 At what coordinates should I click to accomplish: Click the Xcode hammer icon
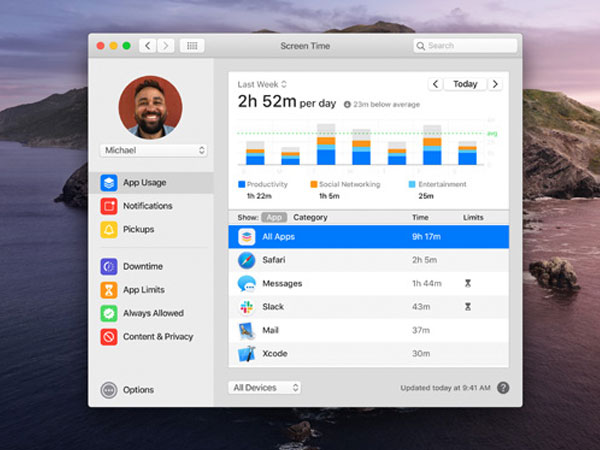(x=246, y=354)
